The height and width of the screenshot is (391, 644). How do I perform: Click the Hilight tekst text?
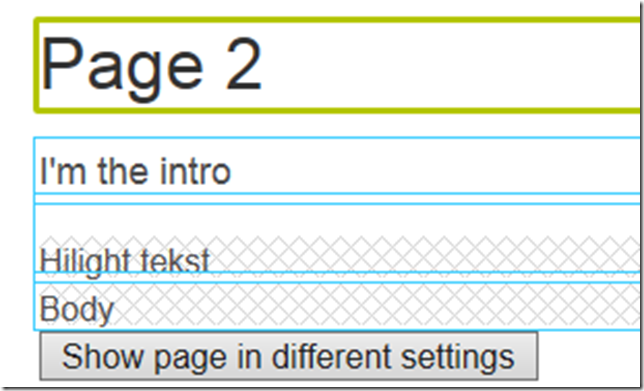124,262
